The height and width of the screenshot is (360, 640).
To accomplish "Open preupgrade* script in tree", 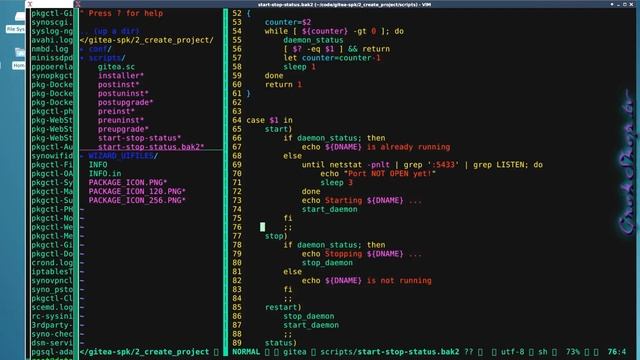I will click(x=123, y=129).
